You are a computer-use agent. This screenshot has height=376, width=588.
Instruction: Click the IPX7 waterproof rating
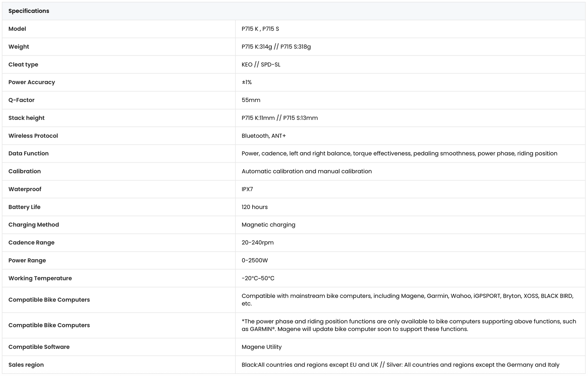coord(247,189)
